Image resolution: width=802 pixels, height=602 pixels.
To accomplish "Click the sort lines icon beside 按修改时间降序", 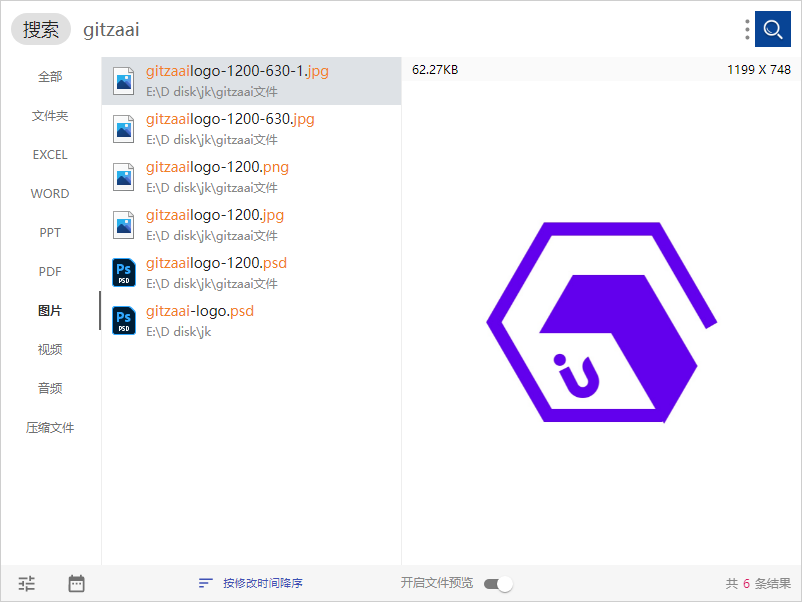I will (206, 583).
